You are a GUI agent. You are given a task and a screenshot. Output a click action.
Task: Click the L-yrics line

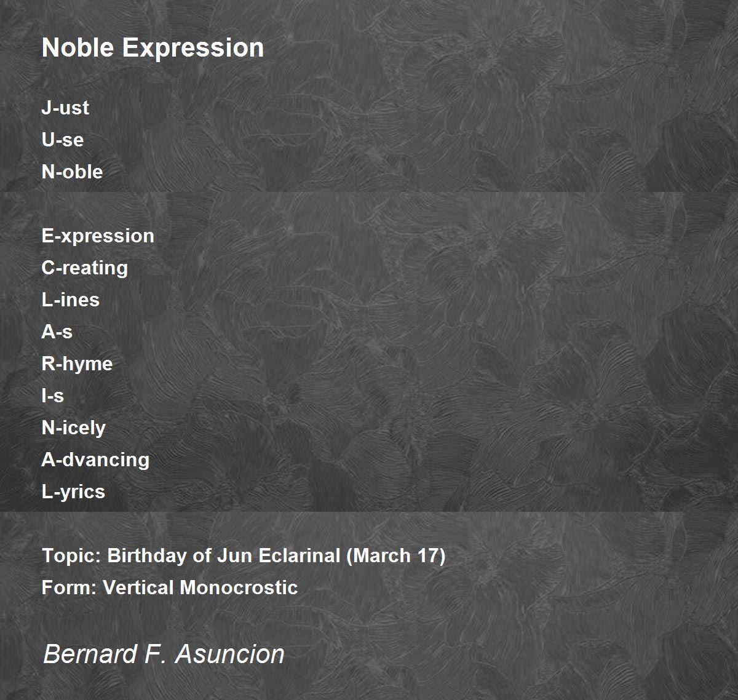click(73, 492)
